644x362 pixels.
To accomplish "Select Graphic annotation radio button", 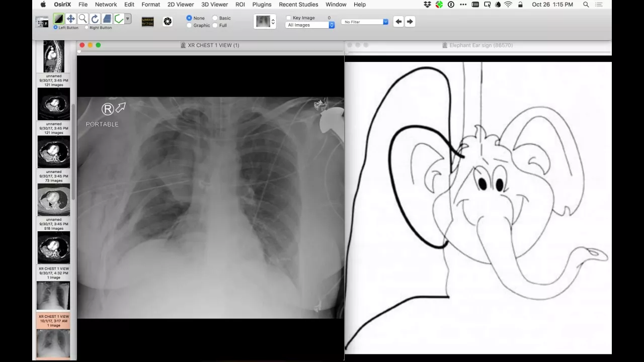I will tap(189, 25).
